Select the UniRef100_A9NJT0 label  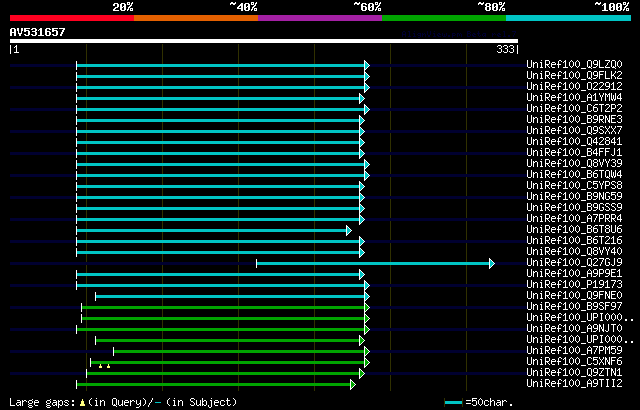pos(574,329)
